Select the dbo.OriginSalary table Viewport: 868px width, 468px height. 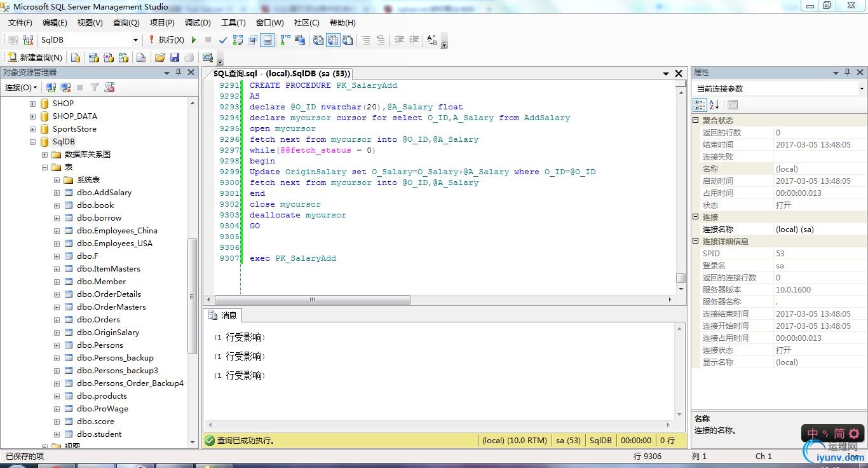pyautogui.click(x=108, y=332)
